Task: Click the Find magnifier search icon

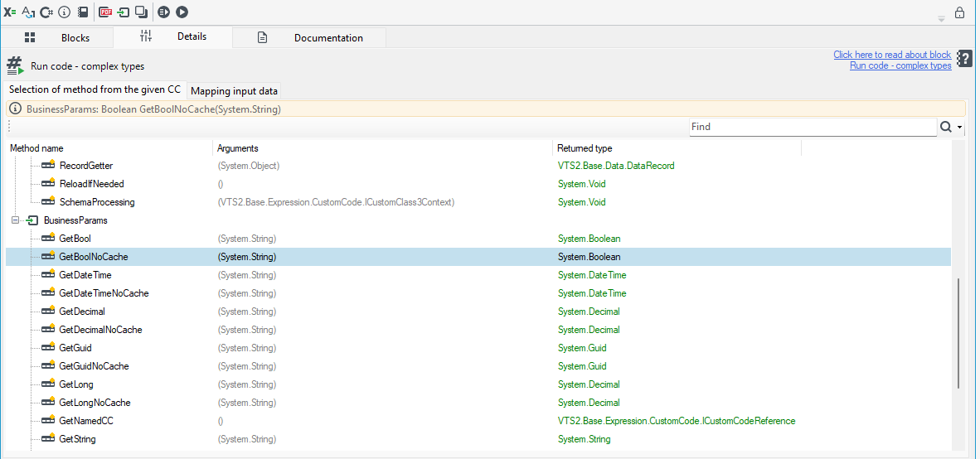Action: [x=946, y=127]
